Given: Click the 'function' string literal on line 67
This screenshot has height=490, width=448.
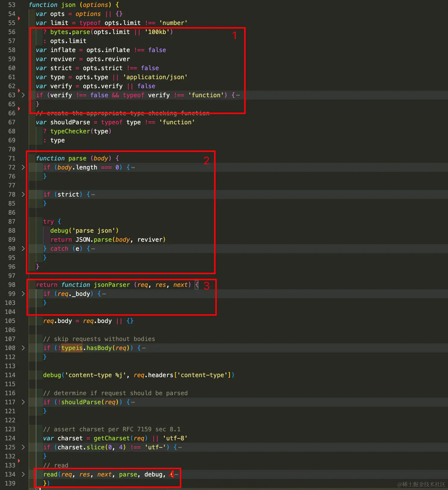Looking at the screenshot, I should tap(177, 122).
